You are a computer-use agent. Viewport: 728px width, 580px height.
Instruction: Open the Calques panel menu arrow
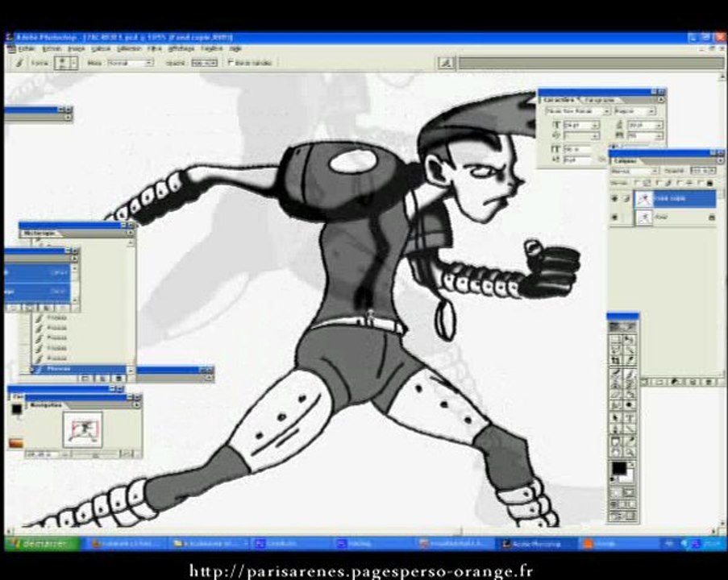point(720,160)
